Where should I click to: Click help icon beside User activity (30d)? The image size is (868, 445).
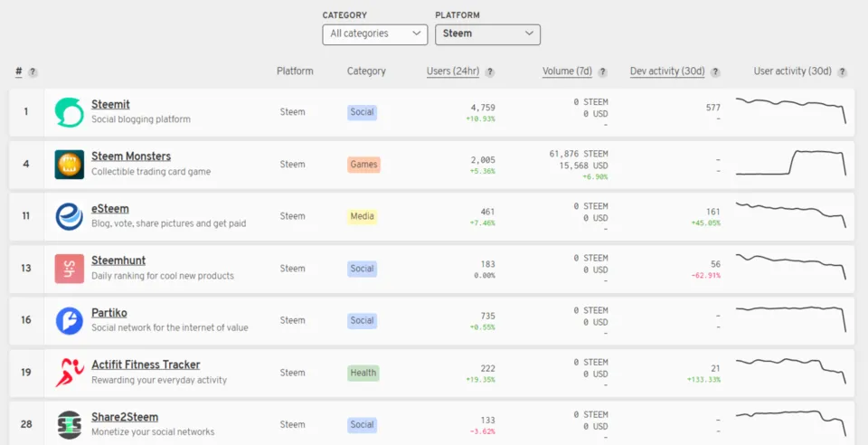click(x=842, y=72)
